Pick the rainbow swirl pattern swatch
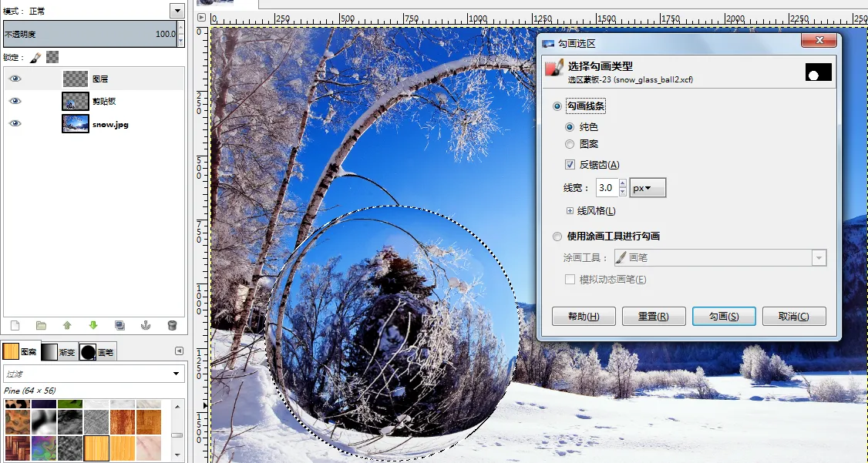The image size is (868, 463). click(44, 448)
